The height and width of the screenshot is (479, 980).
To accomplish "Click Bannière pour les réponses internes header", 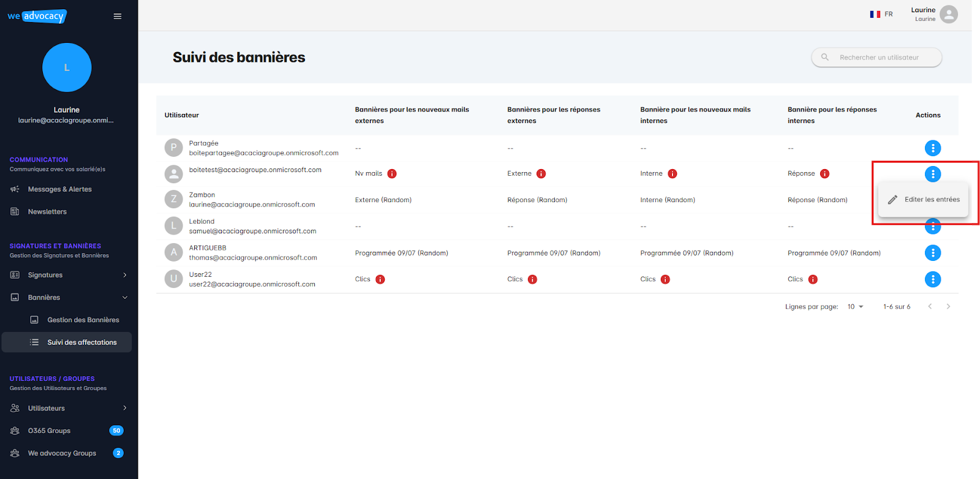I will coord(832,115).
